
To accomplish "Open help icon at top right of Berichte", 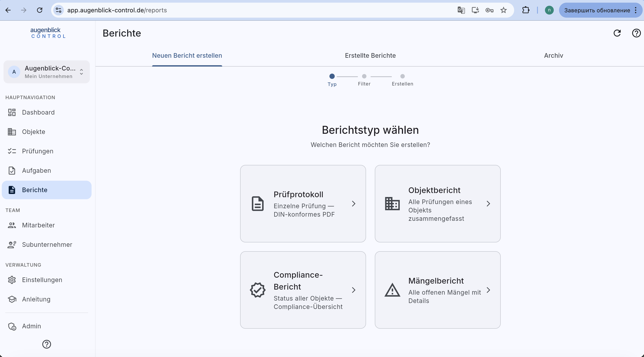I will click(636, 33).
